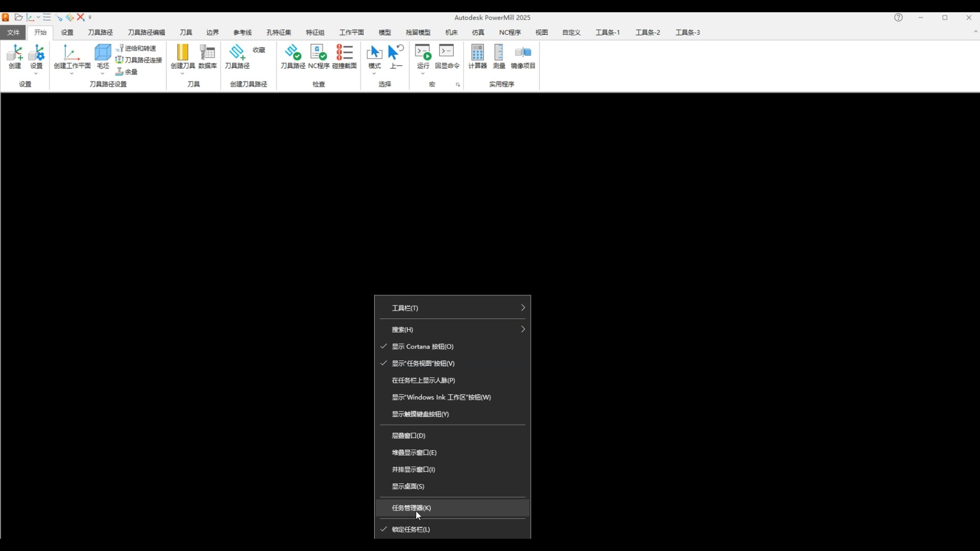Toggle the 锁定任务栏 lock taskbar option

click(x=411, y=529)
